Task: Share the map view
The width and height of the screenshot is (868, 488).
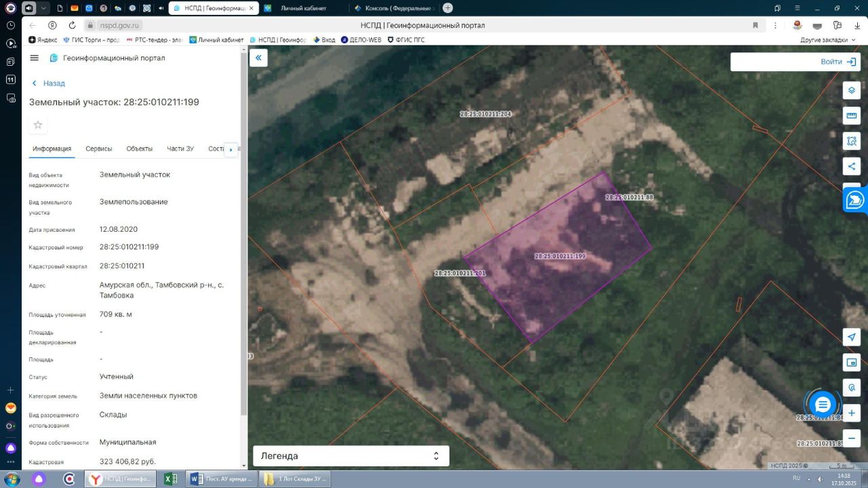Action: tap(852, 166)
